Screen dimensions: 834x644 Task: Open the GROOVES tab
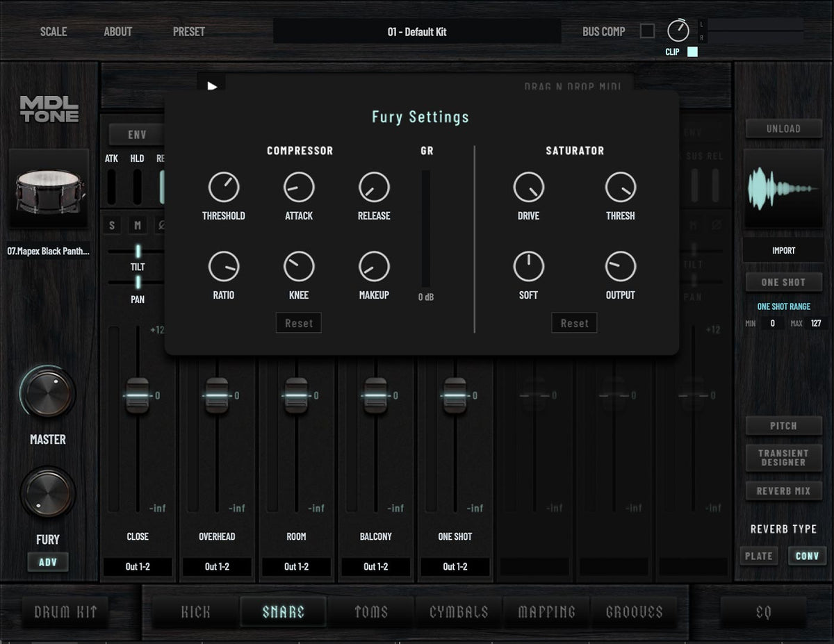click(635, 612)
